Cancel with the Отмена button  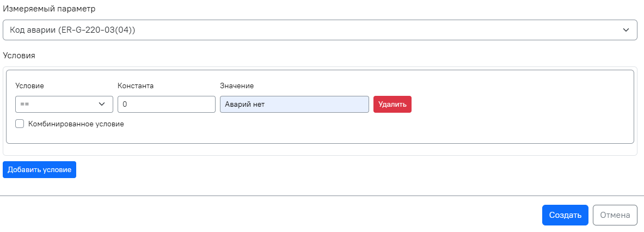(615, 215)
